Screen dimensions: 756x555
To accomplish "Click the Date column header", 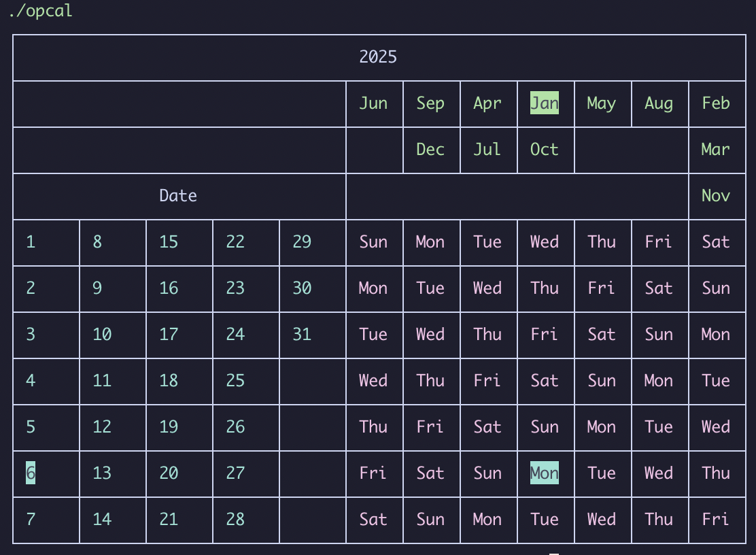I will point(178,196).
